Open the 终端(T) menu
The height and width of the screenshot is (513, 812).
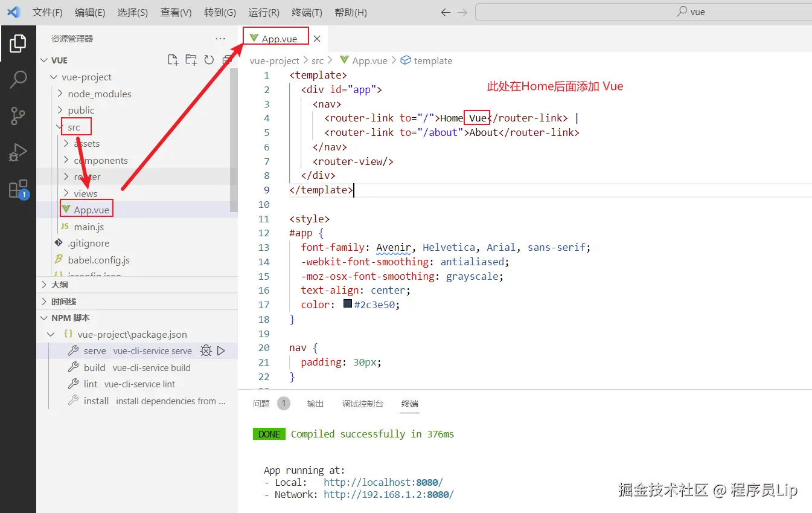click(307, 12)
